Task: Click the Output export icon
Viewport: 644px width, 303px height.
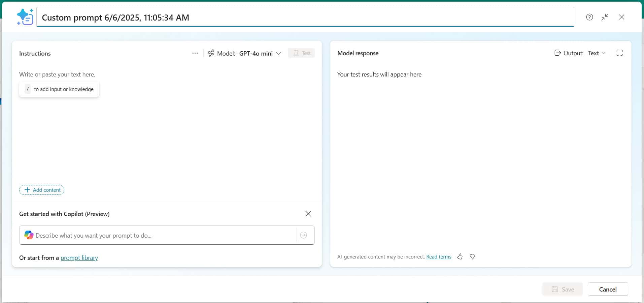Action: [x=557, y=53]
